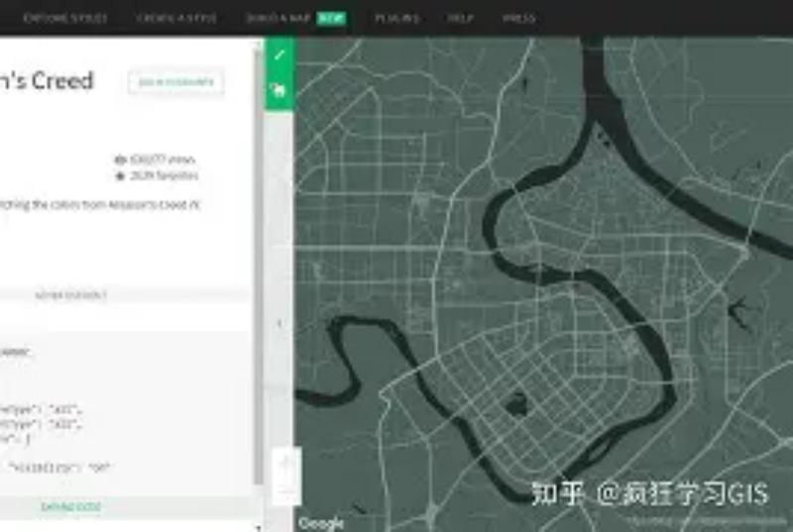Click the map zoom in control
The image size is (793, 532).
(286, 462)
